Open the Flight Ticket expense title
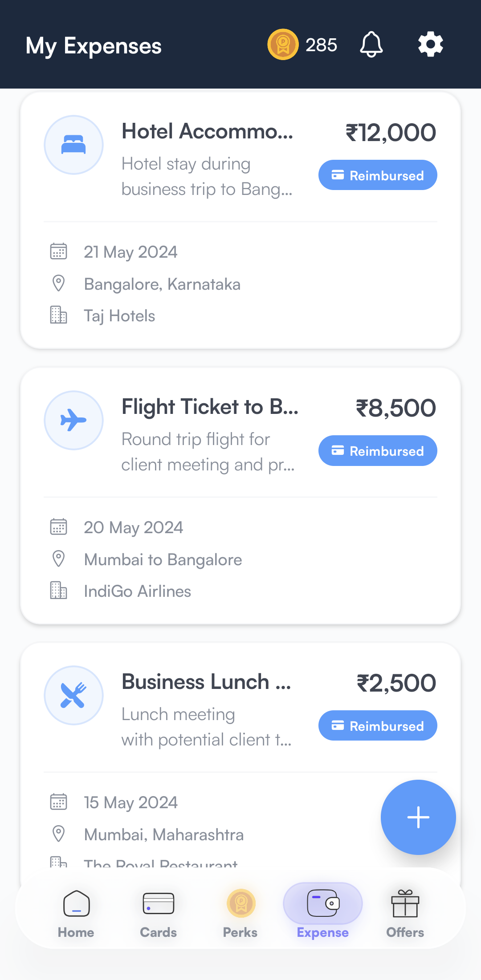The image size is (481, 980). [210, 407]
